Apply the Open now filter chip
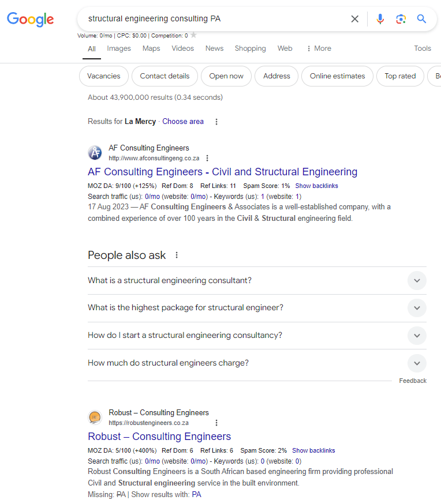The height and width of the screenshot is (504, 441). [226, 76]
